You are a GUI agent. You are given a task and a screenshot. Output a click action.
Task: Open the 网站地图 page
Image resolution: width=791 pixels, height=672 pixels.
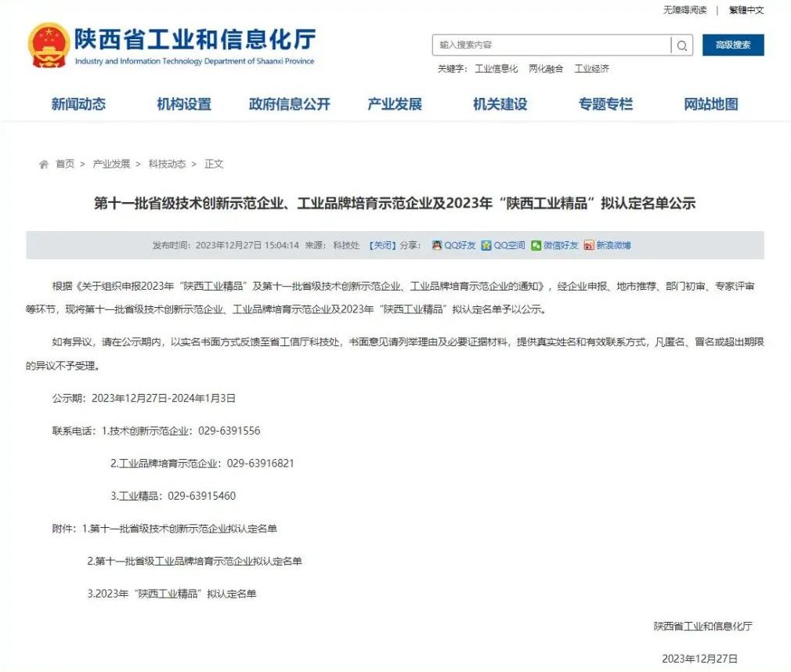pos(711,104)
